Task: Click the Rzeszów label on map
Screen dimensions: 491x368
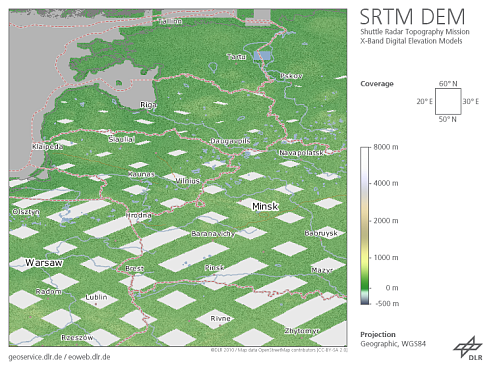Action: tap(77, 338)
